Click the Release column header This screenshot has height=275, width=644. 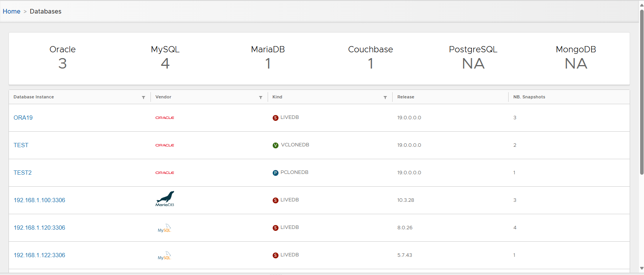click(x=406, y=97)
